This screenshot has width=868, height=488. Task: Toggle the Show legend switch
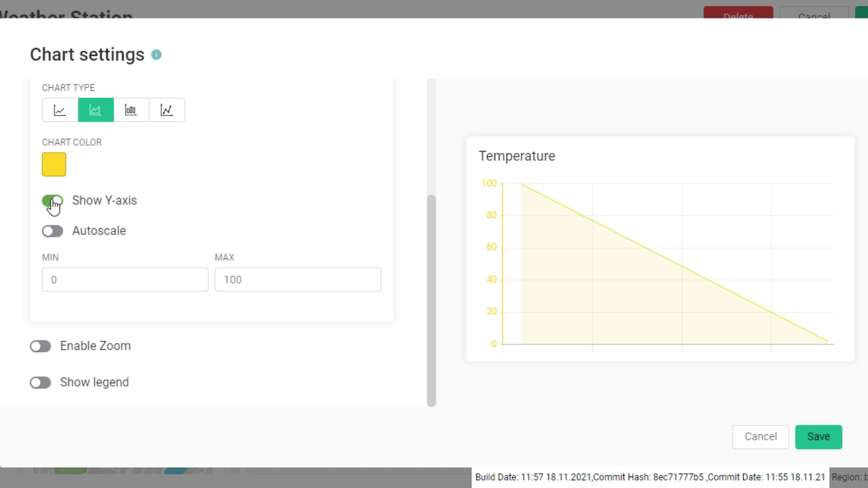click(40, 382)
